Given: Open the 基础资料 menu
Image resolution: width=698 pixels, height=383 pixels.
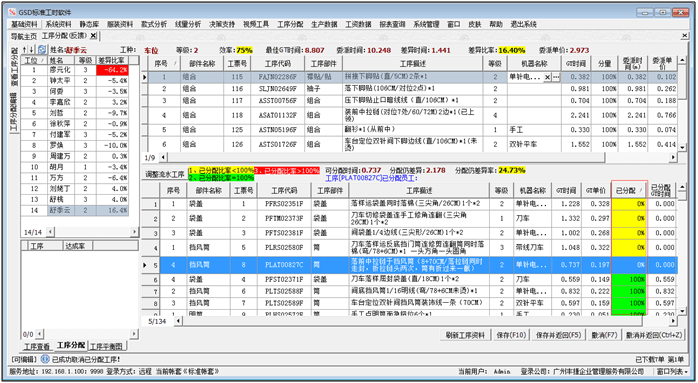Looking at the screenshot, I should click(x=24, y=24).
